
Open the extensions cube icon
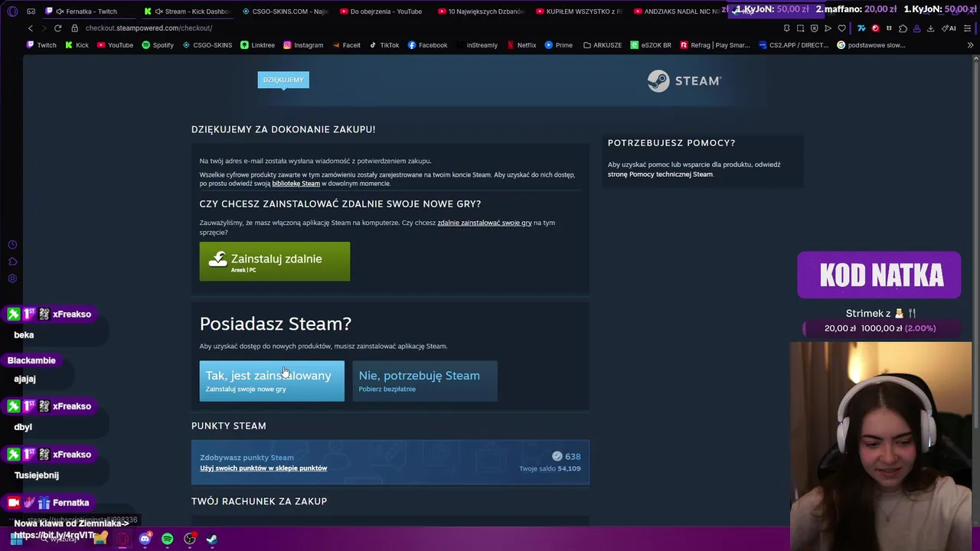903,28
